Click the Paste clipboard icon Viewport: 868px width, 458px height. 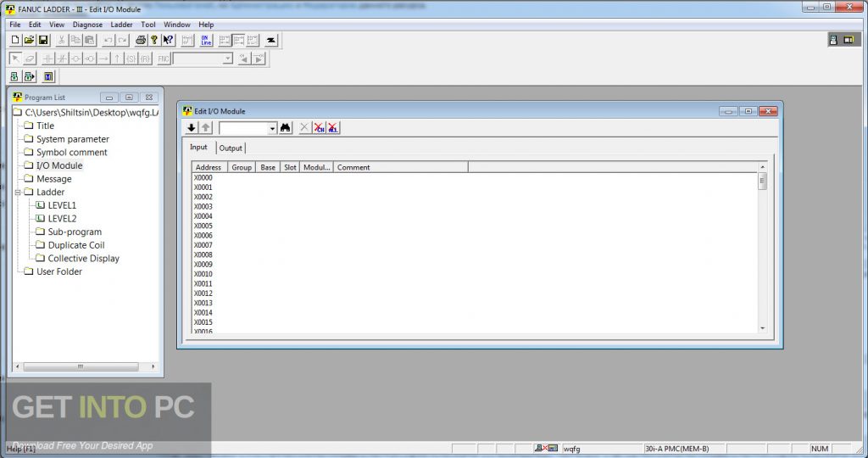coord(89,40)
